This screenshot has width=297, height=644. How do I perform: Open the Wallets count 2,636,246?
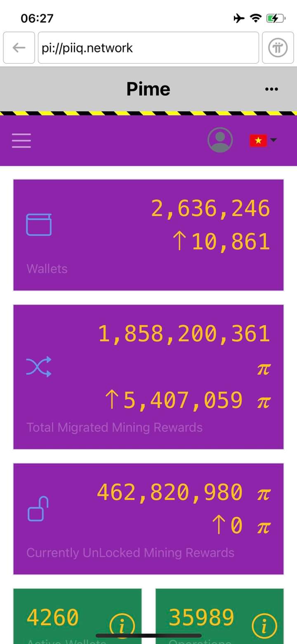coord(210,209)
